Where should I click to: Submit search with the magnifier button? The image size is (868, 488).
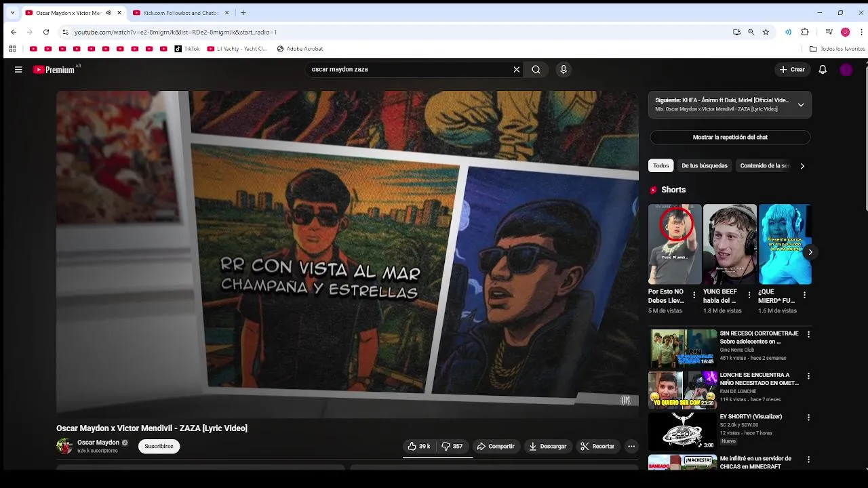536,69
